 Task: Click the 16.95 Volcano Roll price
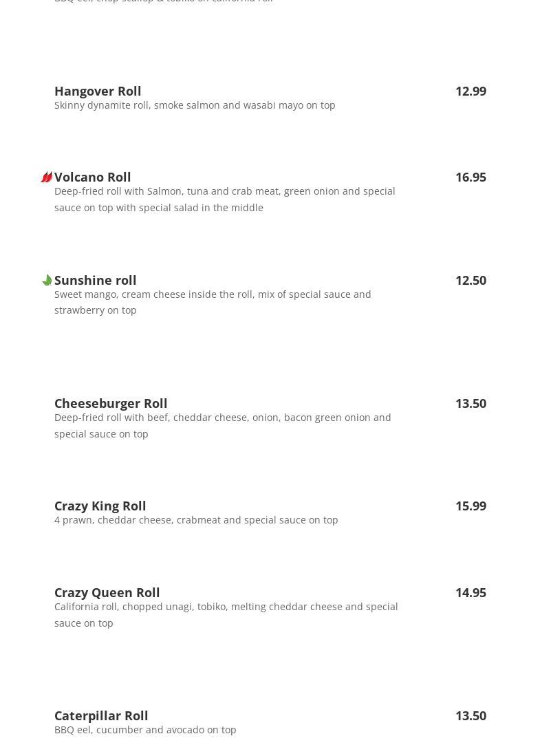point(471,177)
